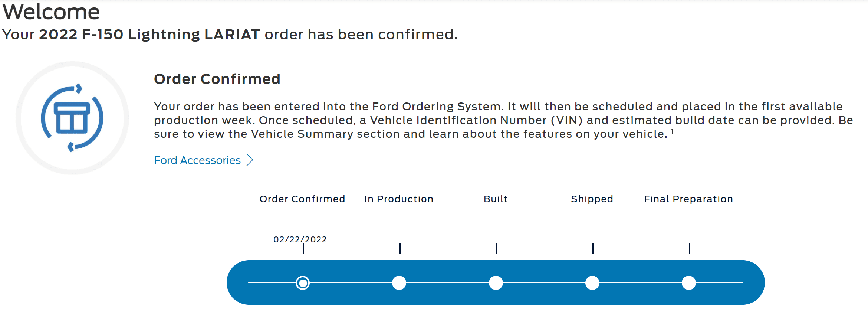Image resolution: width=868 pixels, height=320 pixels.
Task: Open the Ford Accessories link
Action: [x=197, y=160]
